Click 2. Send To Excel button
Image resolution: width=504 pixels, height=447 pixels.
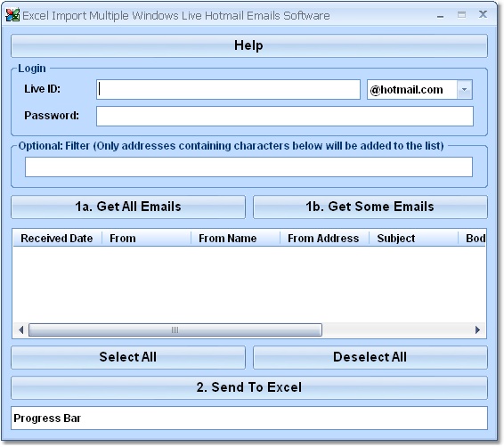click(x=249, y=387)
